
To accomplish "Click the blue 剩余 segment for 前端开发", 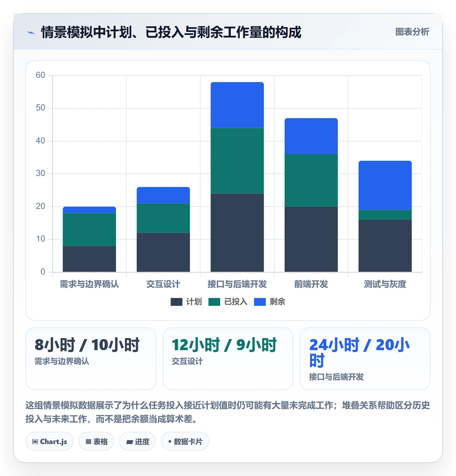I will tap(311, 136).
